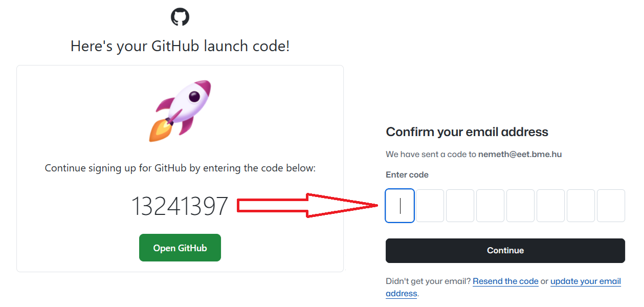The height and width of the screenshot is (307, 644).
Task: Focus the fourth code digit field
Action: point(490,206)
